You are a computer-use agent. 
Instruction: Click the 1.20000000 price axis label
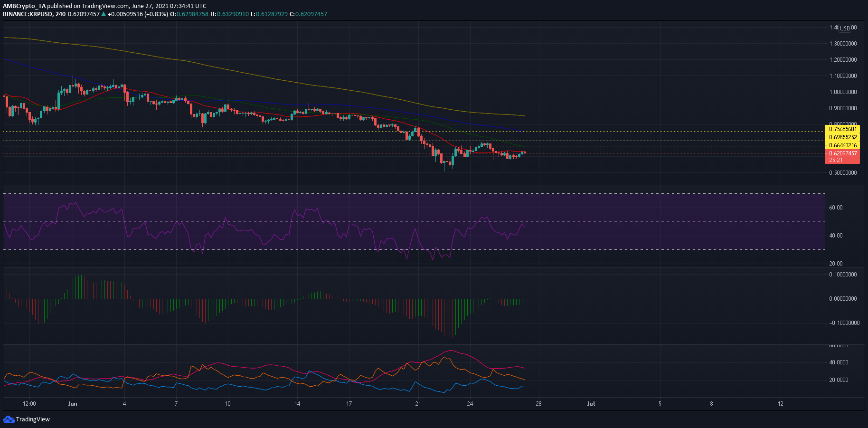click(843, 60)
